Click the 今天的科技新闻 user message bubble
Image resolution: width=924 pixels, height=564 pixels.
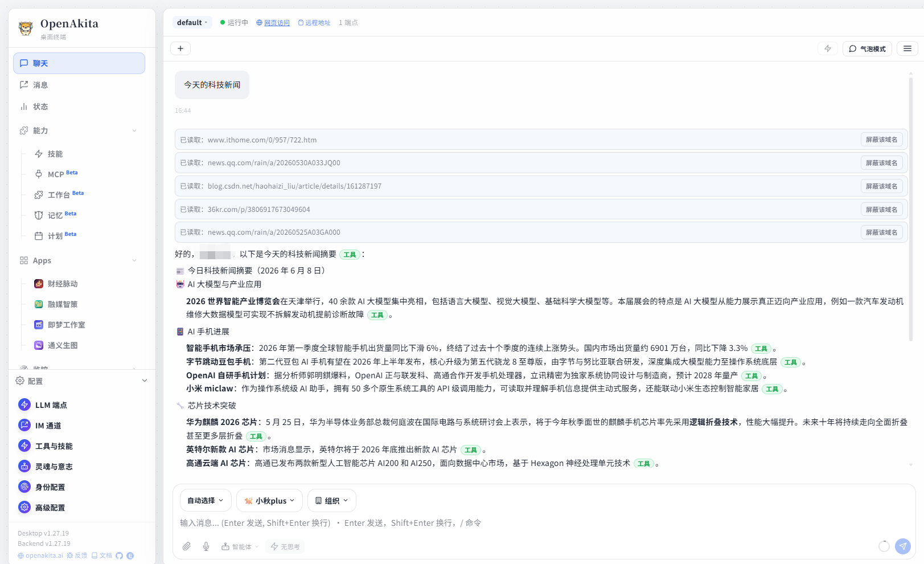coord(212,85)
